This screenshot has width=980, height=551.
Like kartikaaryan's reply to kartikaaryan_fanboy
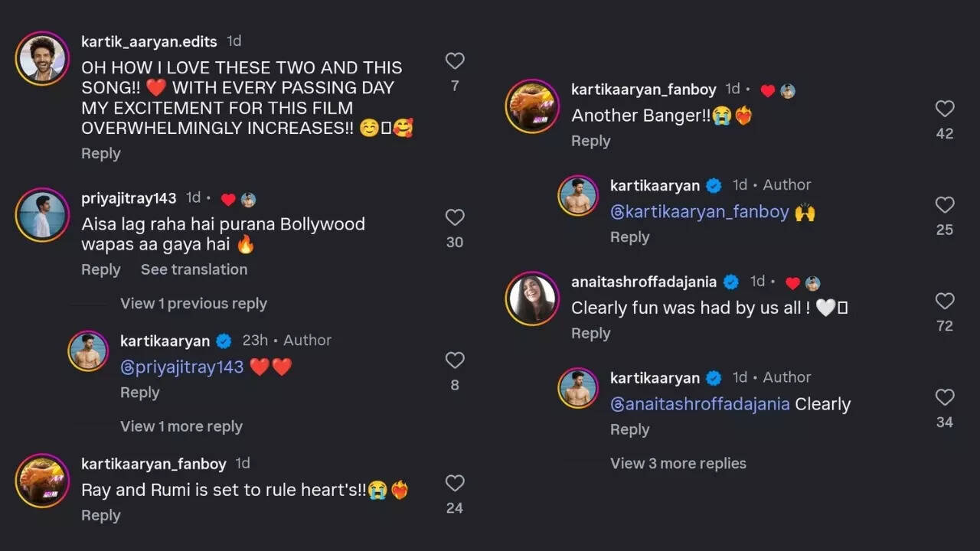945,204
